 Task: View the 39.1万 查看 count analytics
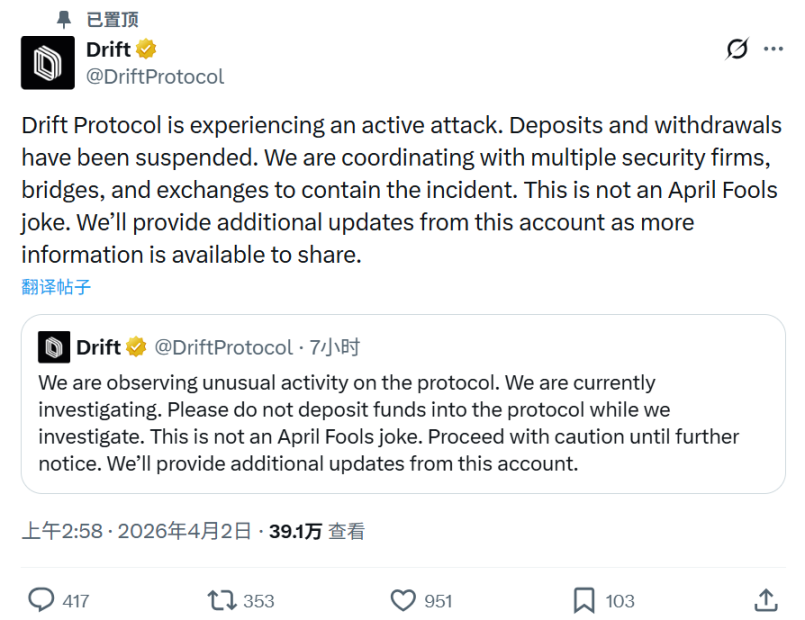click(x=317, y=532)
